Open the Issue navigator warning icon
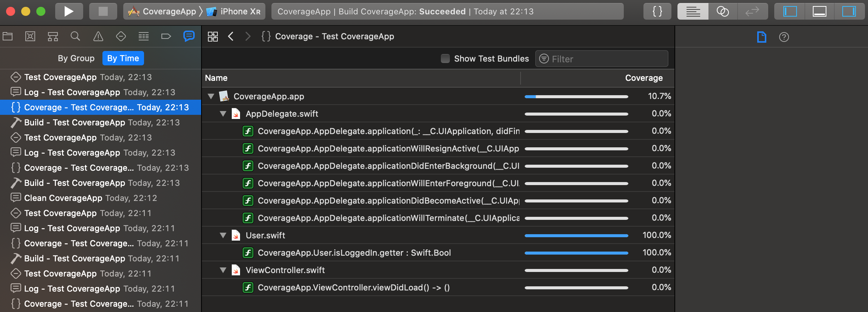 click(x=98, y=36)
